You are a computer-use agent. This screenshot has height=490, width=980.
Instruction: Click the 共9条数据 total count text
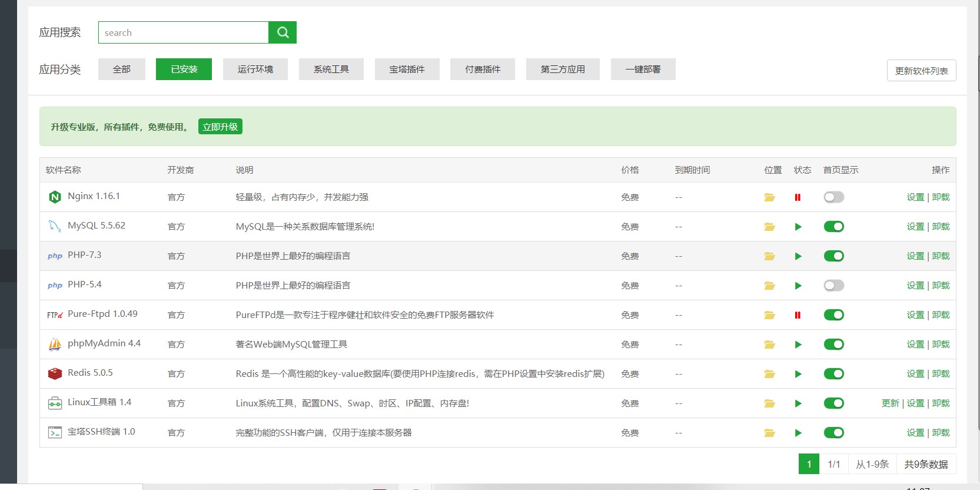coord(926,464)
